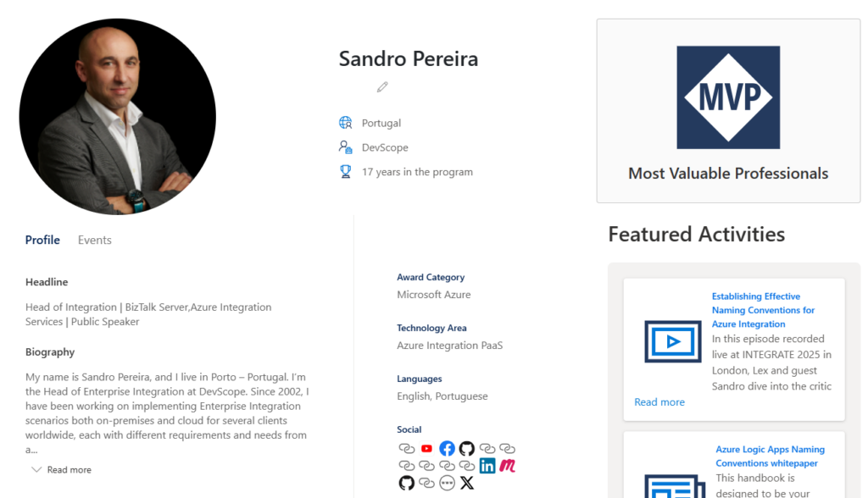The height and width of the screenshot is (498, 868).
Task: Open the YouTube social link
Action: [426, 448]
